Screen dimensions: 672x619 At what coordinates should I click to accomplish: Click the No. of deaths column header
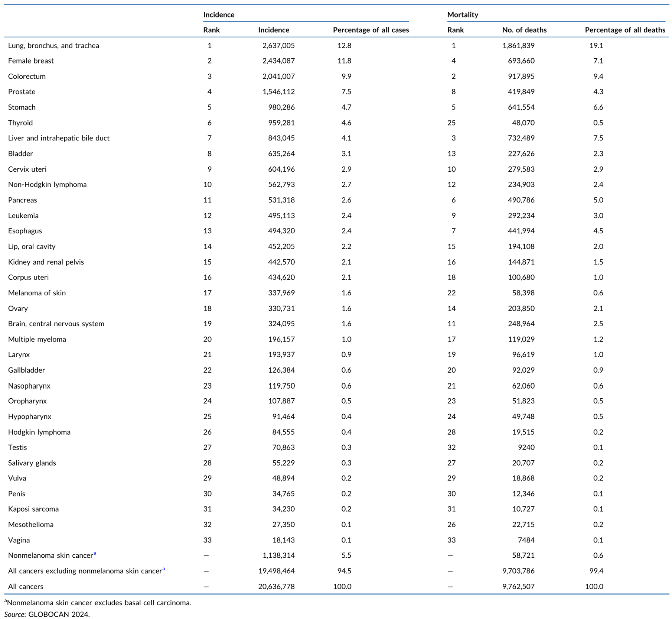pyautogui.click(x=524, y=30)
